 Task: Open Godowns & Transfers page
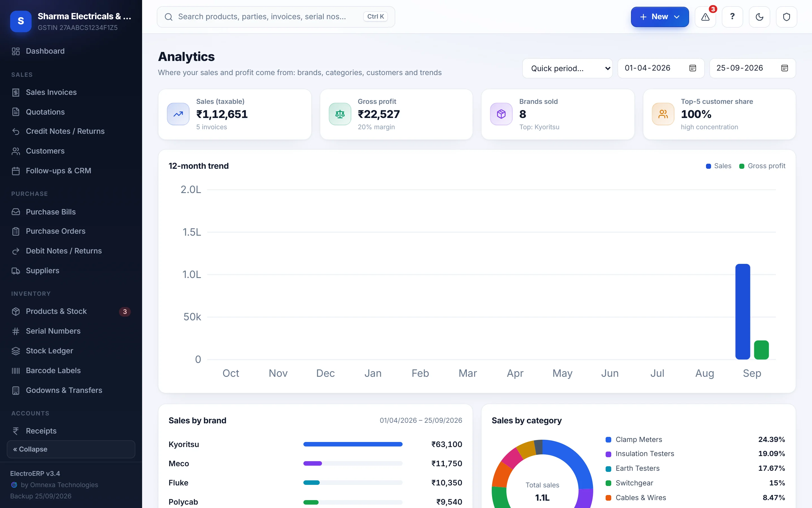pos(71,390)
